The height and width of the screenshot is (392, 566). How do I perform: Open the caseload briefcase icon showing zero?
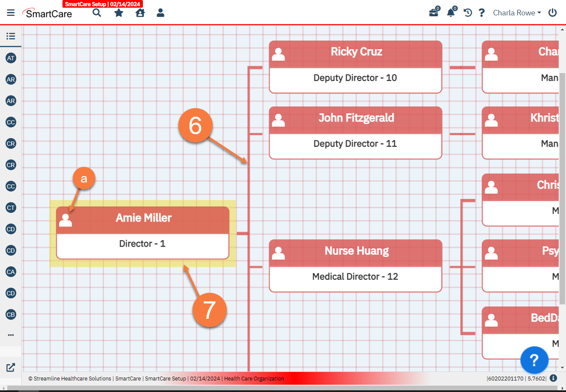pos(433,12)
